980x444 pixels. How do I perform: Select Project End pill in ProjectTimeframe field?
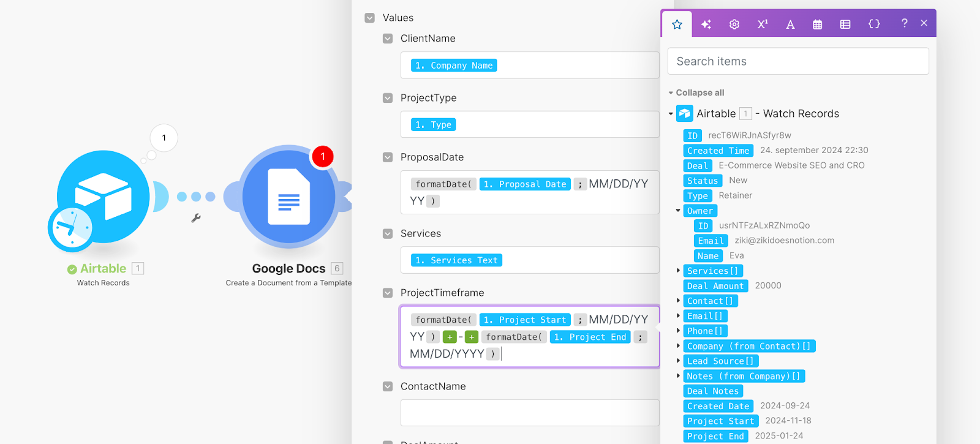pyautogui.click(x=590, y=337)
